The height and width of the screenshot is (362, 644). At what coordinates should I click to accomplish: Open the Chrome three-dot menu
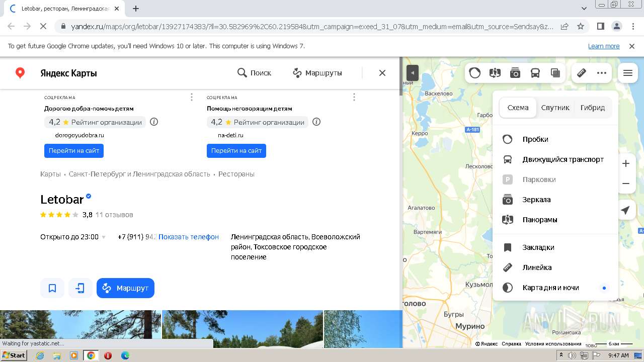[632, 26]
